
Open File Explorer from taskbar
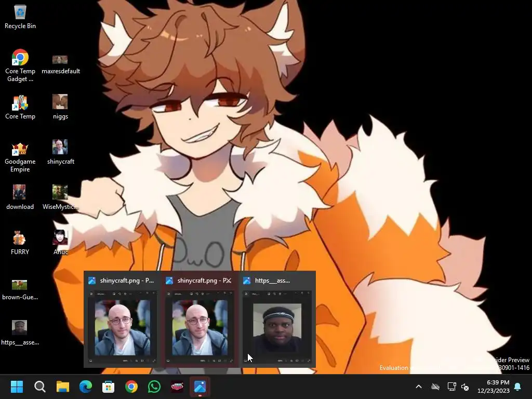pos(63,387)
